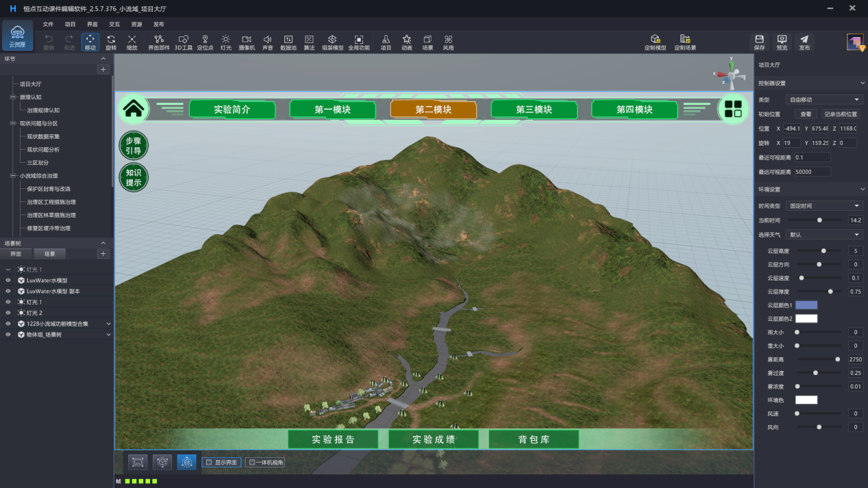Click the 云层颜色1 blue color swatch
Screen dimensions: 868x488
806,305
